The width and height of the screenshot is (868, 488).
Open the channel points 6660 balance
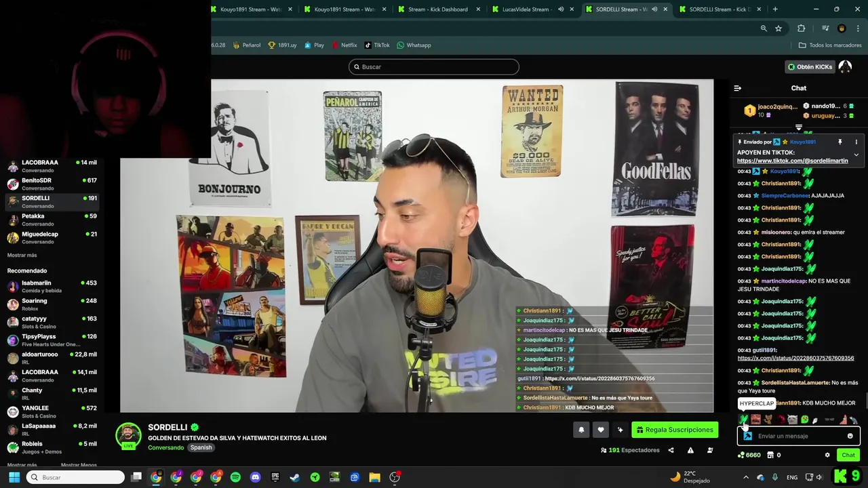click(749, 455)
